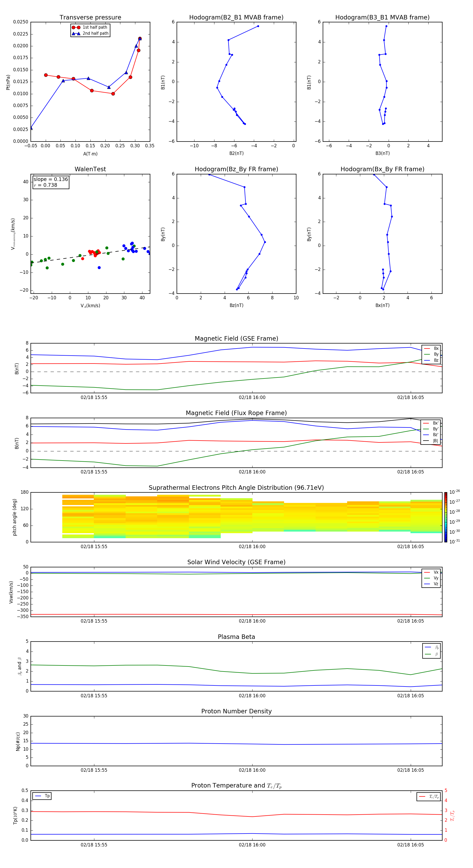Viewport: 473px width, 868px height.
Task: Click the 'Hodogram(Bx_By FR frame)' title
Action: click(382, 169)
